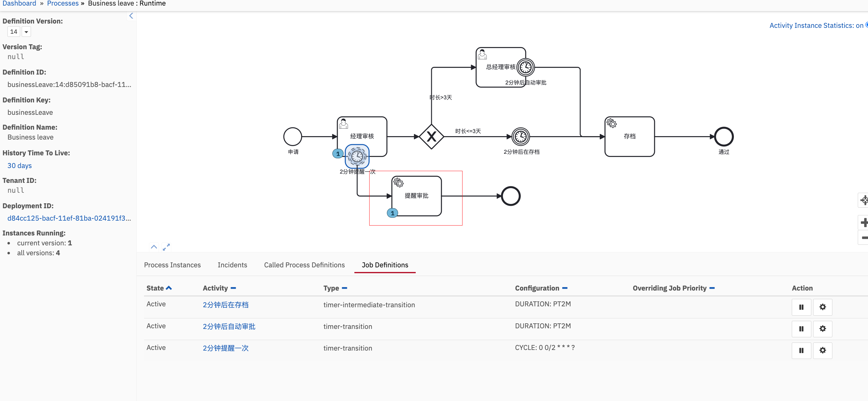Open the Incidents tab

(x=232, y=265)
